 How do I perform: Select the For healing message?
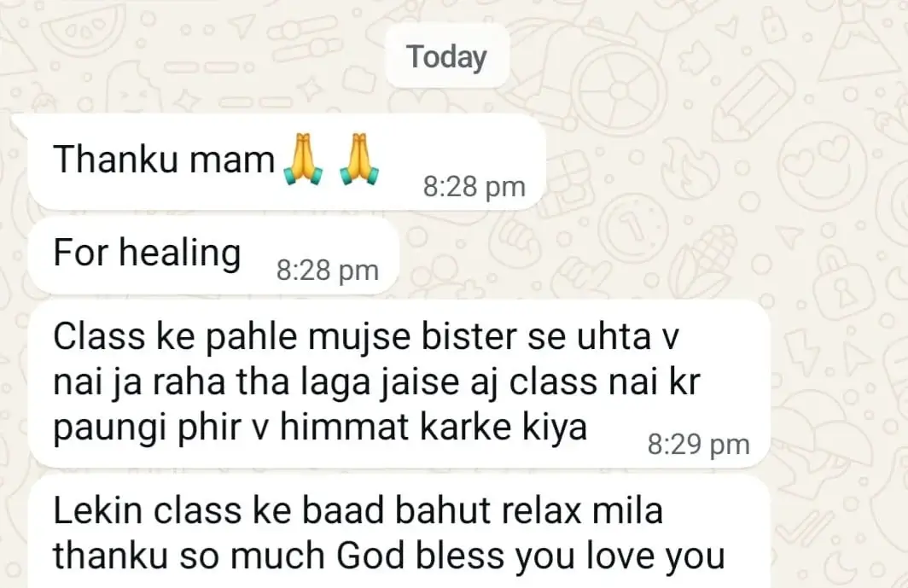[213, 255]
